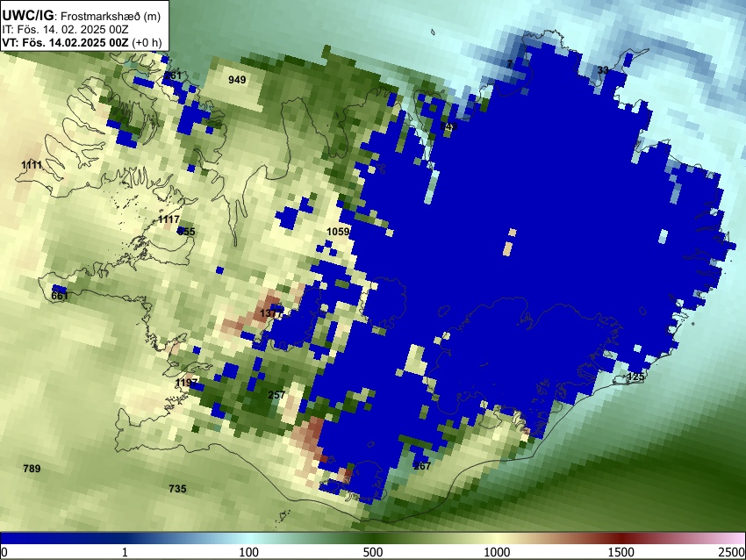Pick the 125 value on the southeast coast
Image resolution: width=746 pixels, height=560 pixels.
tap(635, 377)
